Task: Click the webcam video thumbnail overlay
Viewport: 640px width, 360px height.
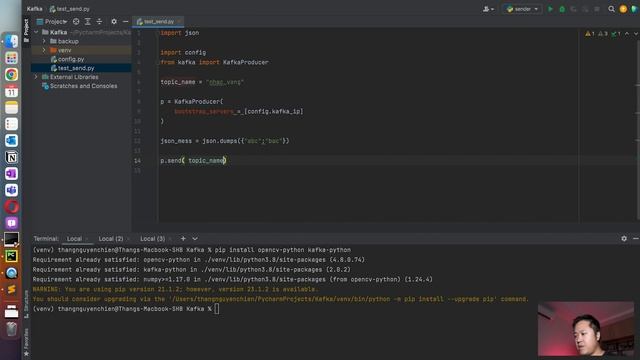Action: tap(586, 329)
